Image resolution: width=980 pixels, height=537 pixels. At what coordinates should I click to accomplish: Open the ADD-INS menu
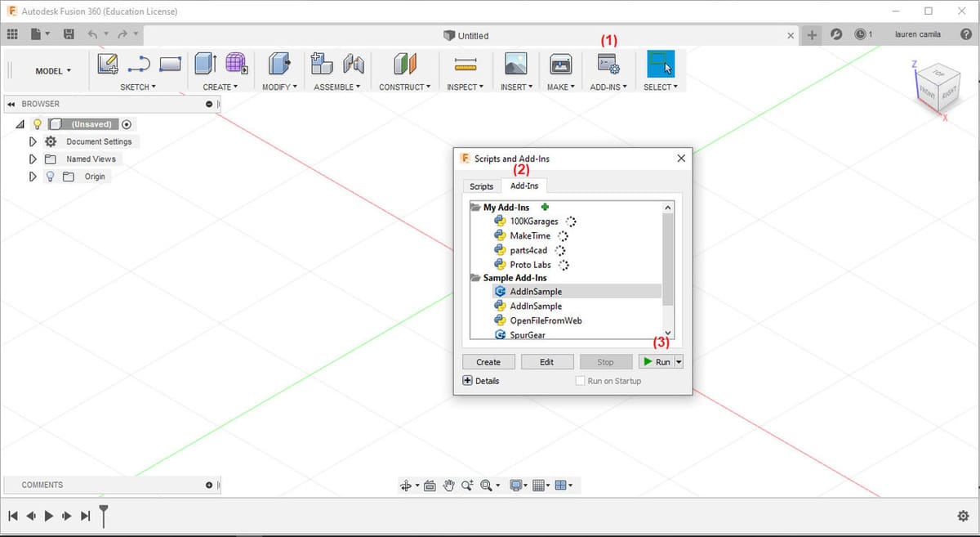(608, 87)
